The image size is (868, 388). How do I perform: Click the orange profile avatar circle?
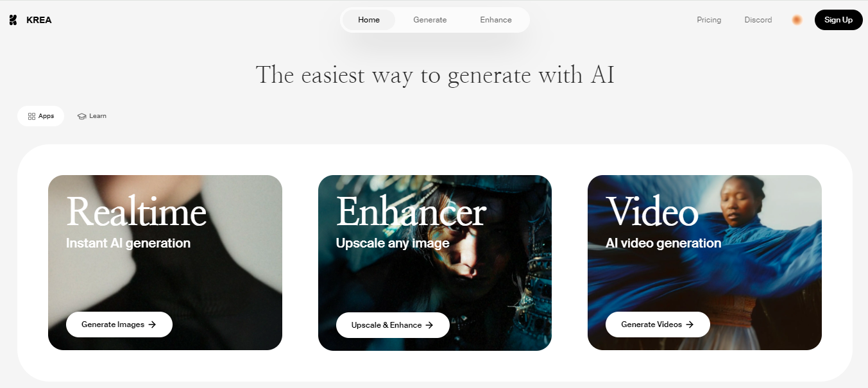[x=797, y=20]
